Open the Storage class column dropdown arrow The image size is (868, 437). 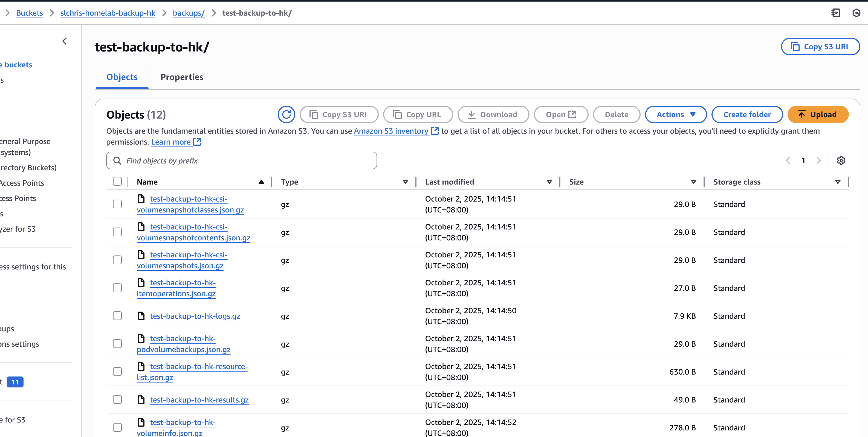838,182
